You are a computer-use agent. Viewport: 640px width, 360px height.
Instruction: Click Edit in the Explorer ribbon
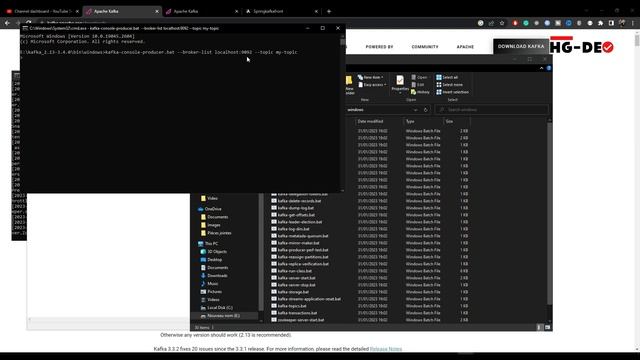(418, 84)
